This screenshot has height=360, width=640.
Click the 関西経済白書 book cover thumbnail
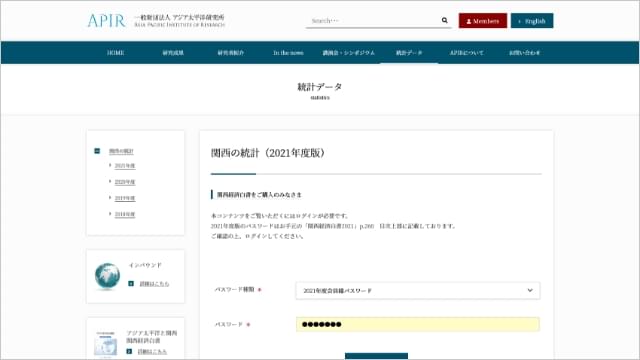point(106,344)
